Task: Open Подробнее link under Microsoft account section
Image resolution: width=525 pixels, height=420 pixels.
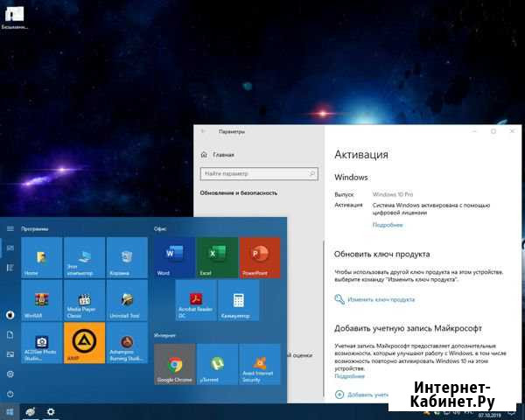Action: pyautogui.click(x=349, y=376)
